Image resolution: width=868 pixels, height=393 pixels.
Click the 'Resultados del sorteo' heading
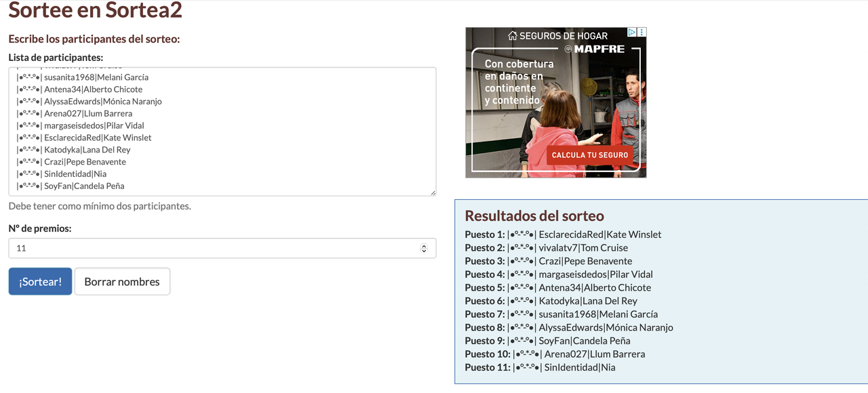click(x=534, y=216)
